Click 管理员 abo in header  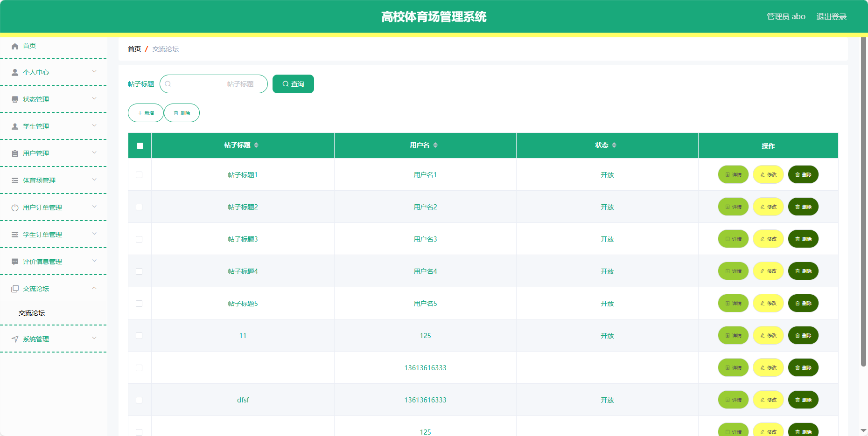pos(786,17)
